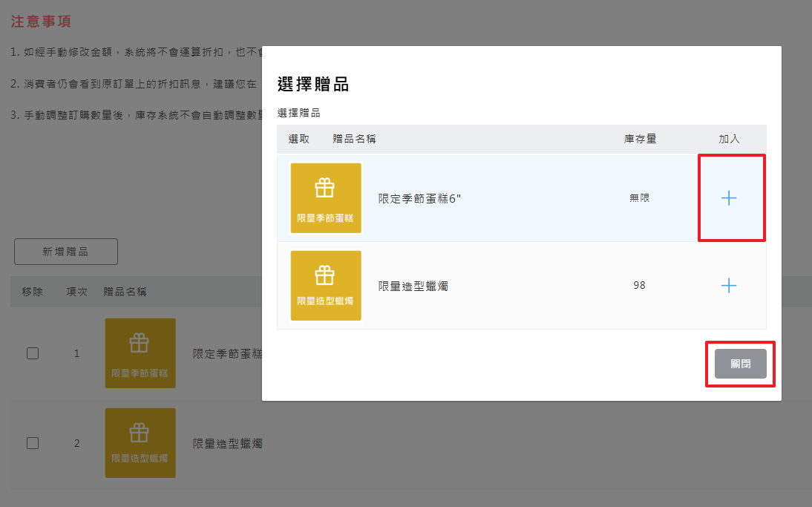Click item 2's gift image in background list
The image size is (812, 507).
coord(140,442)
